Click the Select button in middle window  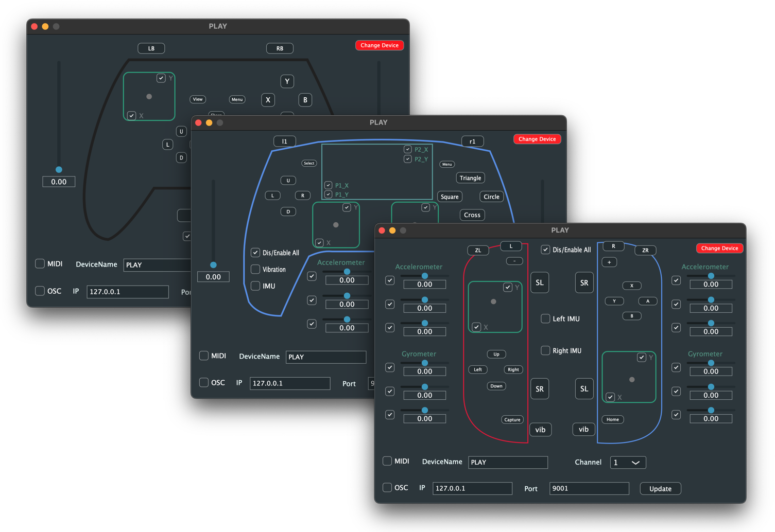[309, 164]
